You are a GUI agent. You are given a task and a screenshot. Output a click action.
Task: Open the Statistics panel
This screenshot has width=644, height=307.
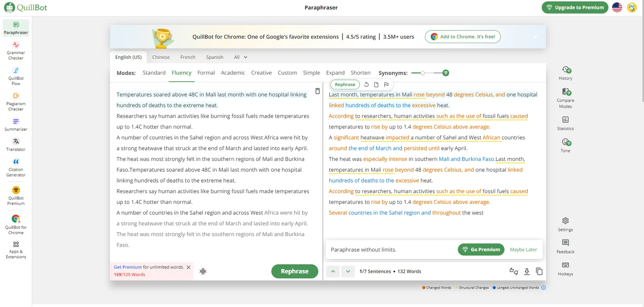565,123
